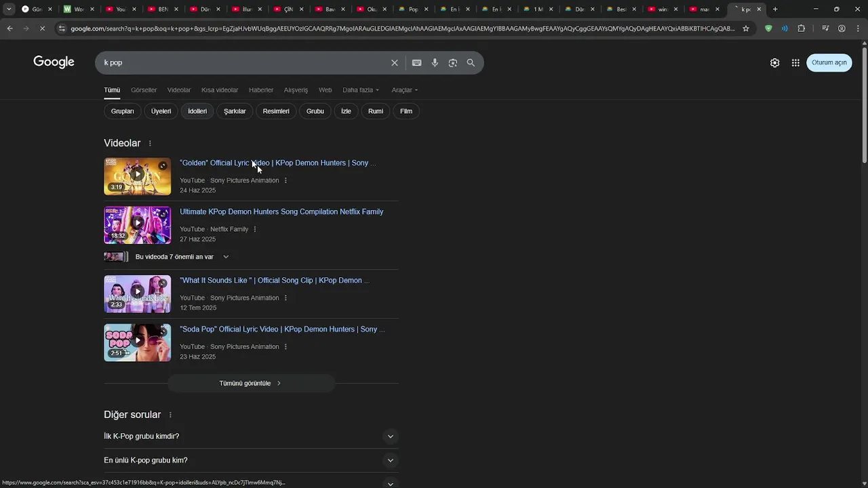The width and height of the screenshot is (868, 488).
Task: Click the google.com address bar URL
Action: (x=402, y=28)
